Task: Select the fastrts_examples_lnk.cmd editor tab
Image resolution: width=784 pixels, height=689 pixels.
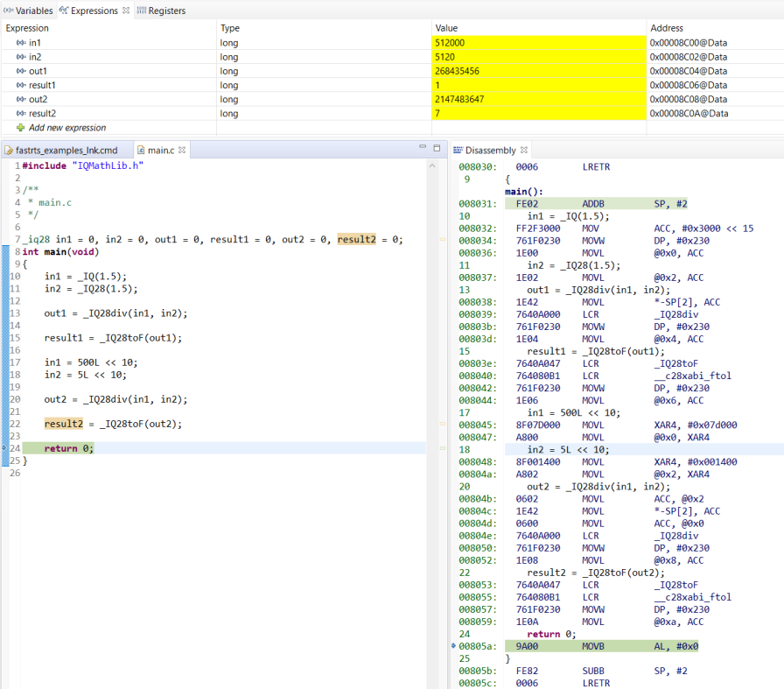Action: 66,151
